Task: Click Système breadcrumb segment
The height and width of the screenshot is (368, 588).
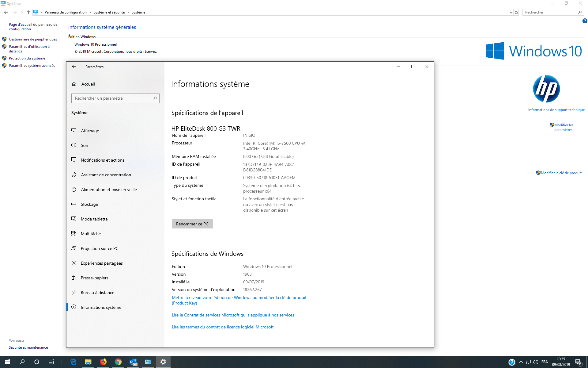Action: click(138, 12)
